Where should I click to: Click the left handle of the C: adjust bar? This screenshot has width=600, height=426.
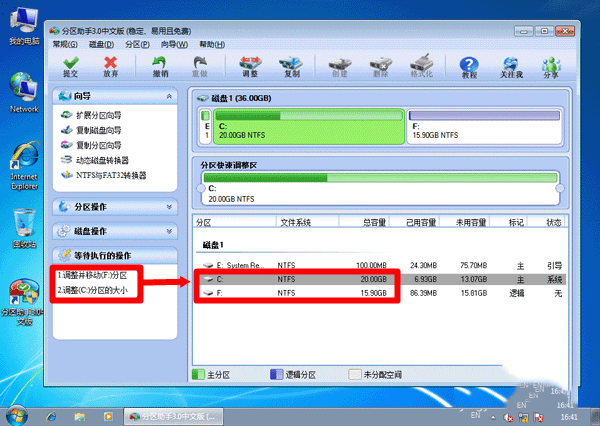tap(201, 188)
